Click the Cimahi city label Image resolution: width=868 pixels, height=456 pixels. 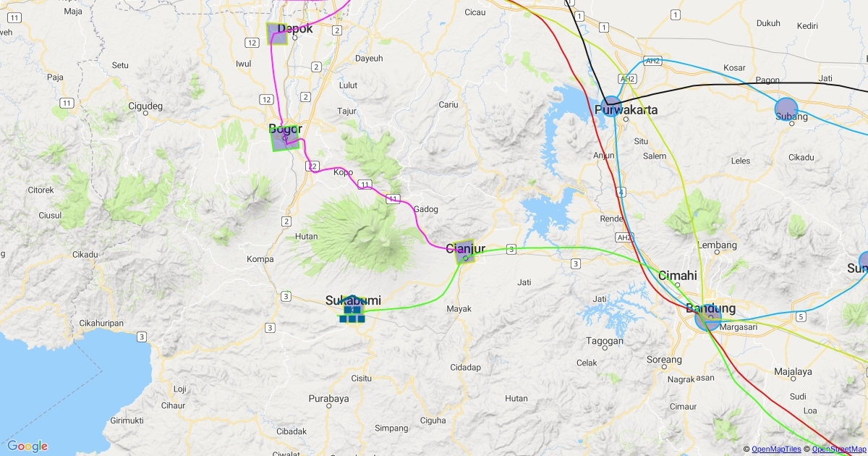click(x=678, y=275)
